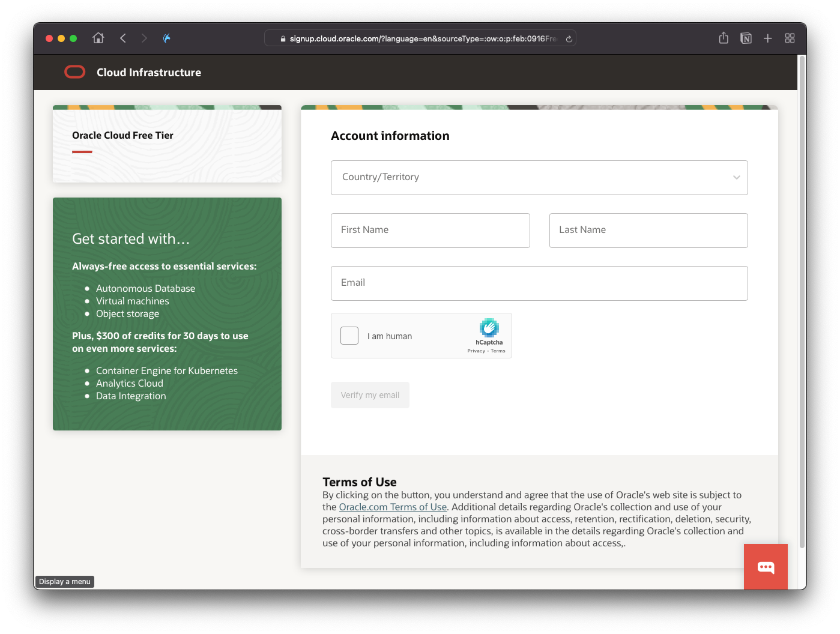Click the Terms of Use heading
The image size is (840, 634).
pos(360,482)
